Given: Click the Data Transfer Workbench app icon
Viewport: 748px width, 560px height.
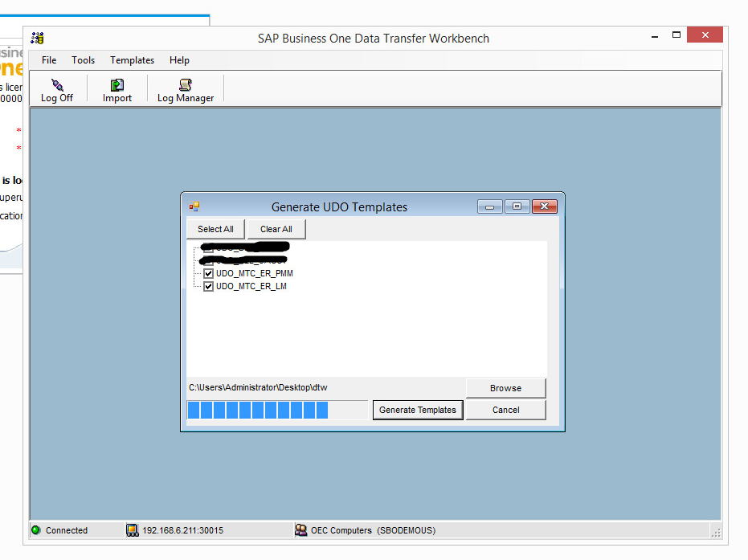Looking at the screenshot, I should coord(38,38).
